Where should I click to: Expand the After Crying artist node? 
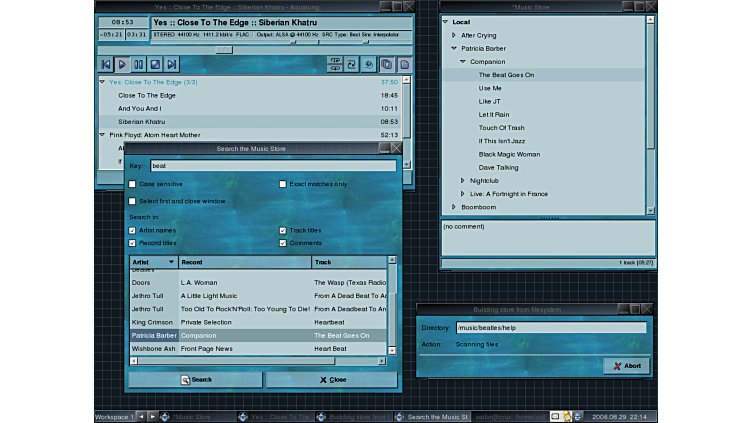click(x=454, y=35)
